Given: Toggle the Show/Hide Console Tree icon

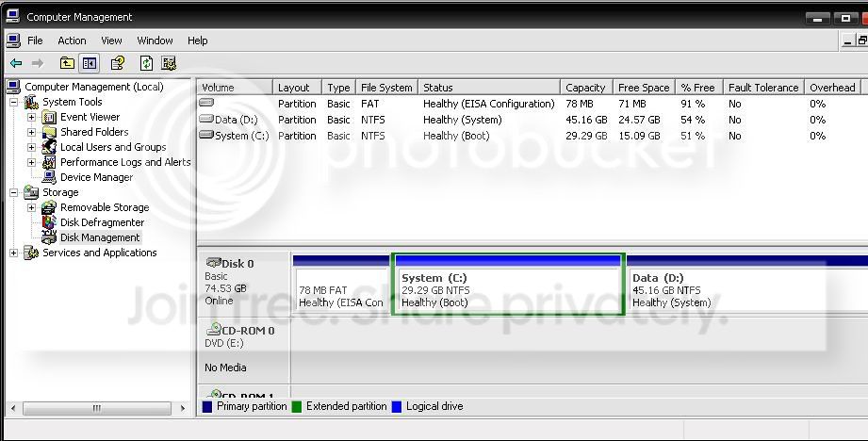Looking at the screenshot, I should [x=90, y=63].
